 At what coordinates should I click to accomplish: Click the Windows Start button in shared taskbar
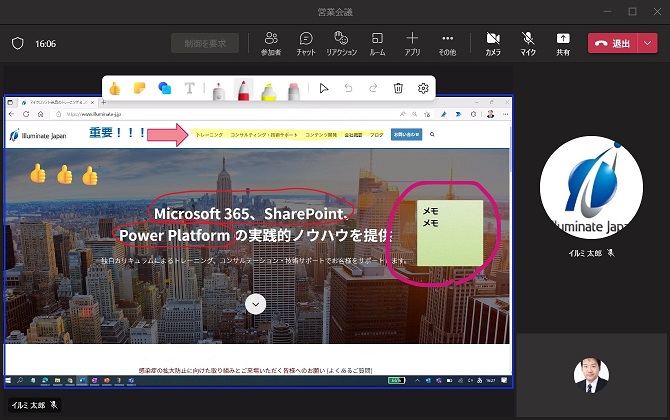(x=8, y=380)
